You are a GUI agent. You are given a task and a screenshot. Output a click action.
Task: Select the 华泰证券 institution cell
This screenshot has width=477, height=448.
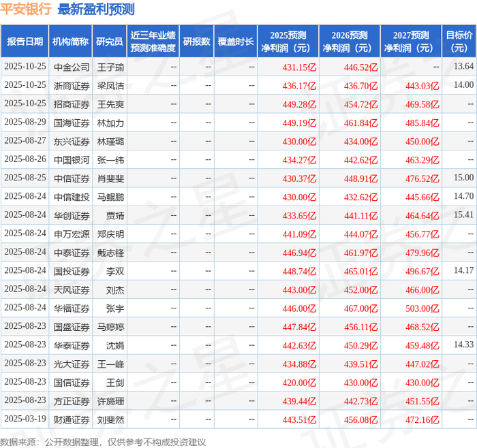pos(72,346)
